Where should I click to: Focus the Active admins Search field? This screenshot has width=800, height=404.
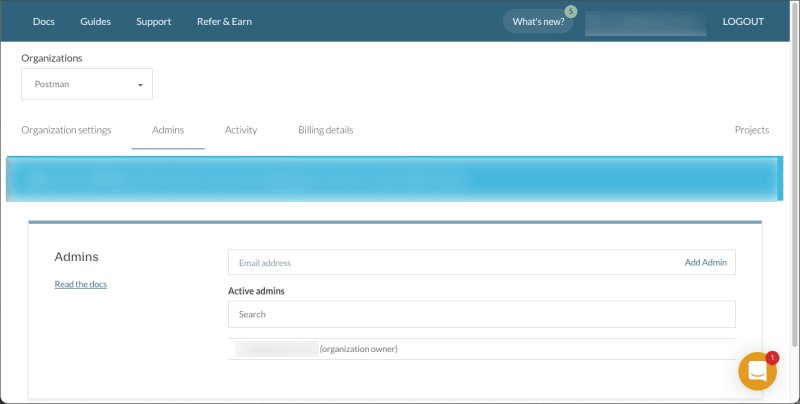(x=482, y=314)
